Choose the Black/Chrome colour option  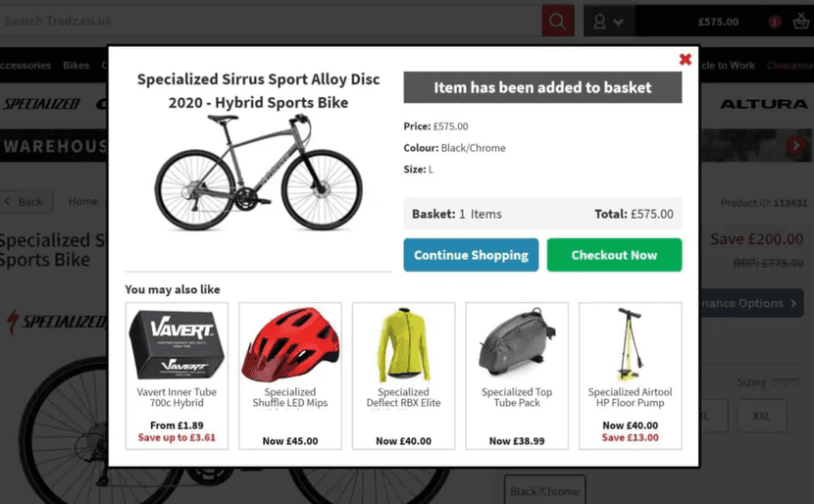(544, 490)
